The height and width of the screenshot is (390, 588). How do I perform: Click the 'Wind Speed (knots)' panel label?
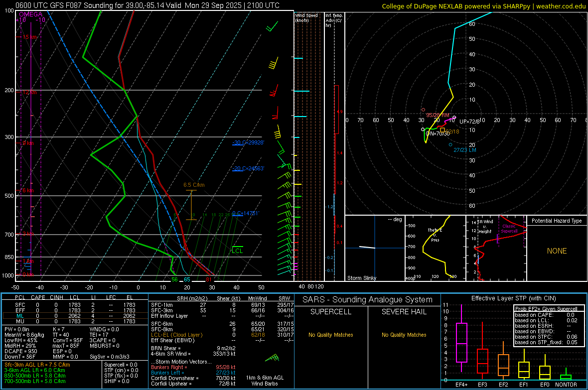tap(306, 17)
